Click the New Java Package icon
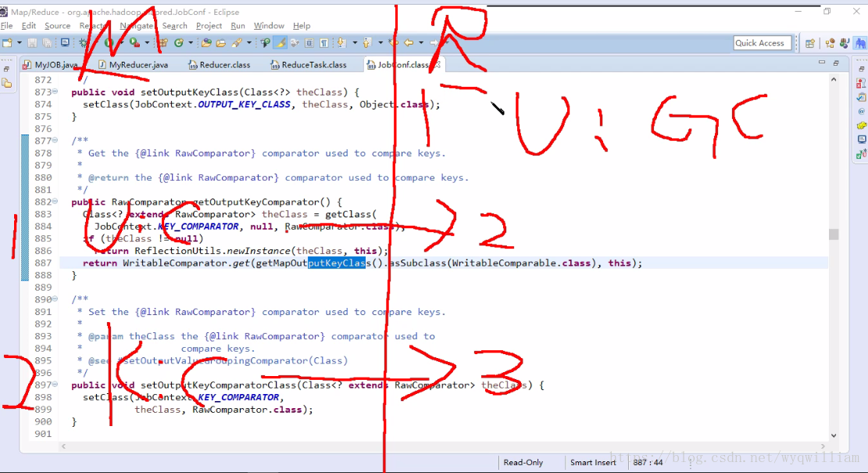Viewport: 868px width, 473px height. 163,43
